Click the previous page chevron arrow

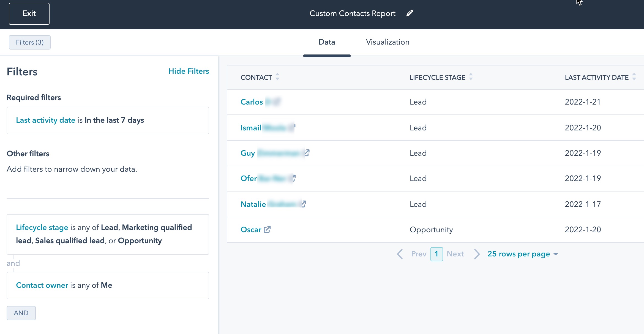click(x=400, y=254)
